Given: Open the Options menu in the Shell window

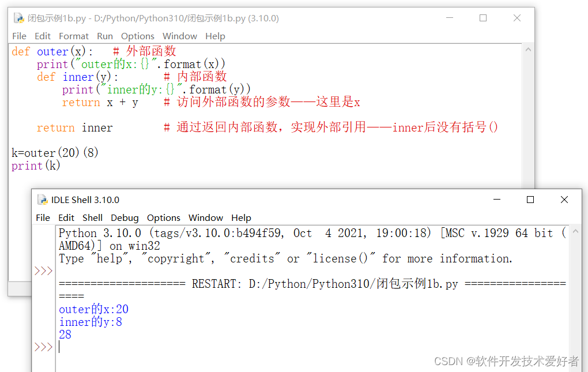Looking at the screenshot, I should click(163, 217).
